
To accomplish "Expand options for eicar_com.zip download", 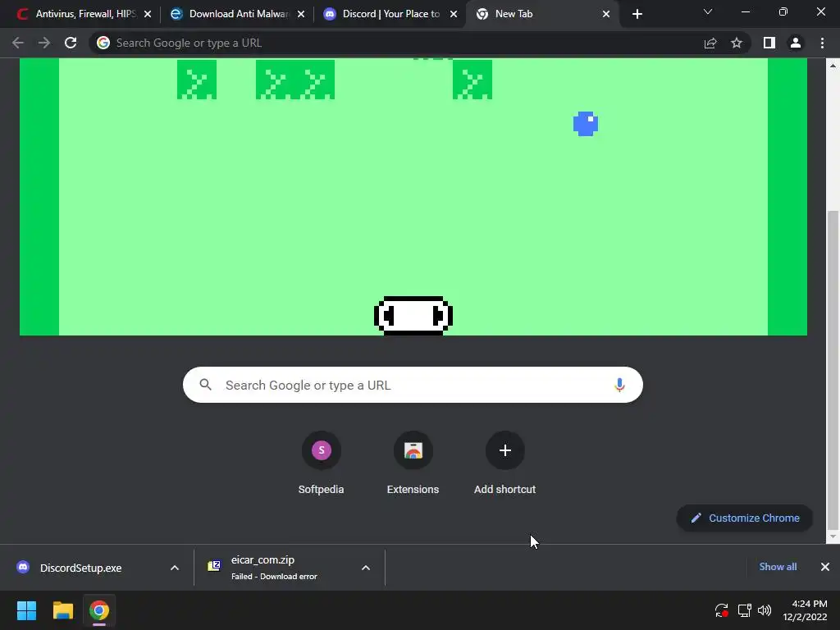I will [366, 568].
